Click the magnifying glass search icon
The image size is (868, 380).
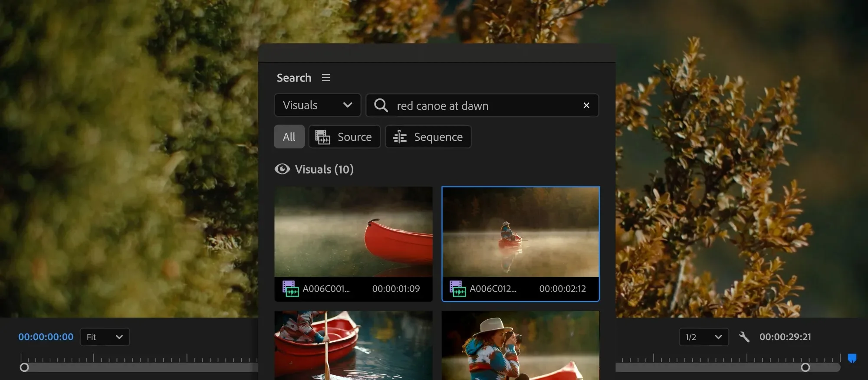coord(381,105)
